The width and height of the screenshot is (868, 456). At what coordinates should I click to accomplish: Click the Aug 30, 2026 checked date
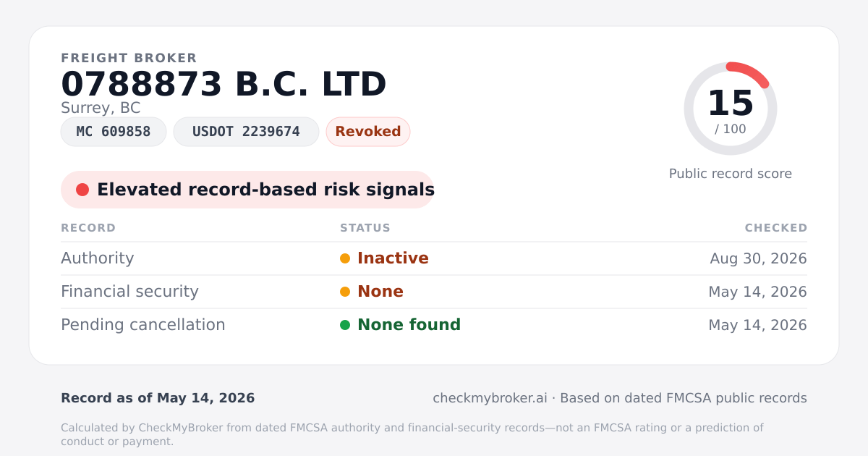759,258
